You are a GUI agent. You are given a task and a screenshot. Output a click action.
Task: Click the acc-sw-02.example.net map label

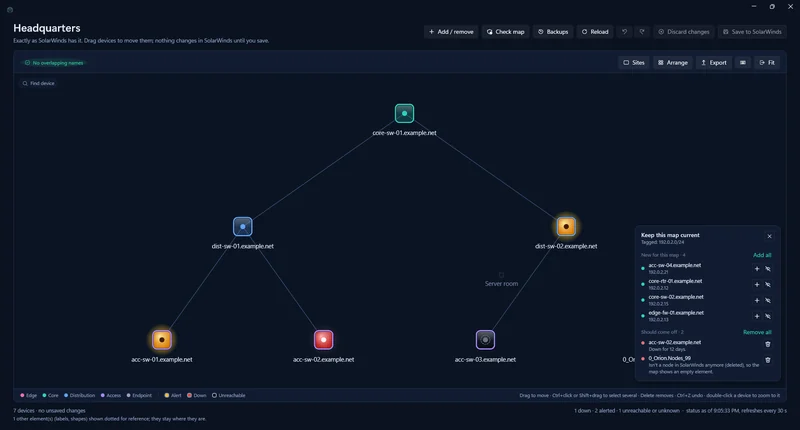[323, 359]
